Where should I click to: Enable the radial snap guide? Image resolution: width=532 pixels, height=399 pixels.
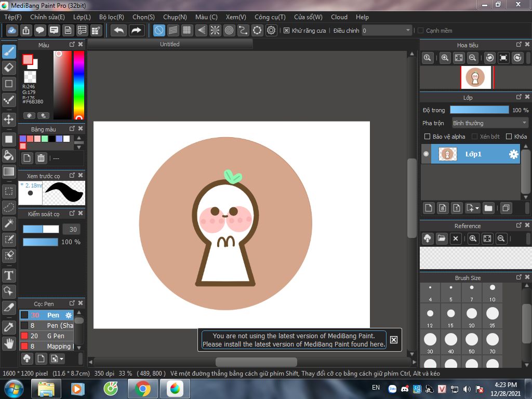point(215,31)
